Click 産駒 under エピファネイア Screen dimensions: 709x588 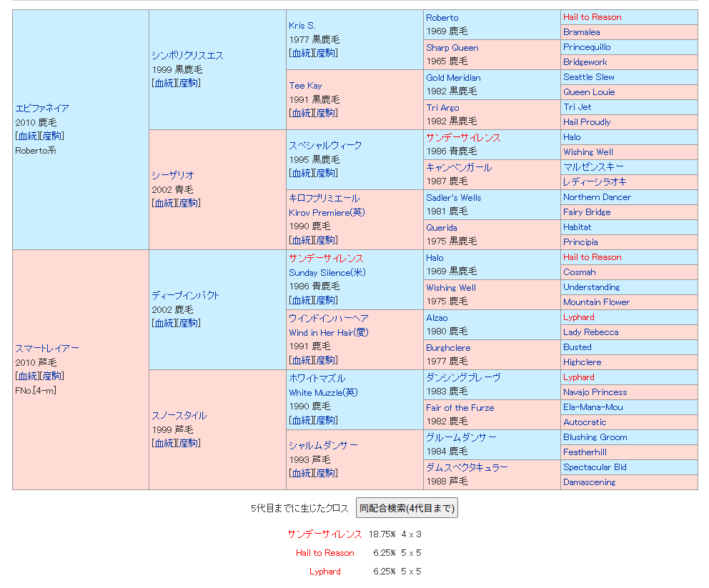pyautogui.click(x=51, y=136)
